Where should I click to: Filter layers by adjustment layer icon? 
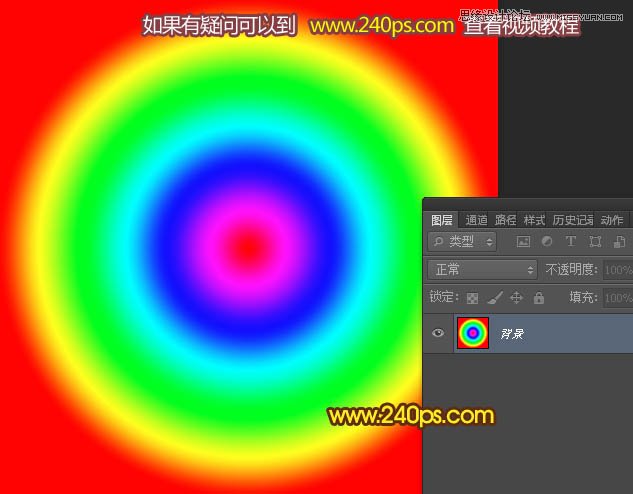547,241
